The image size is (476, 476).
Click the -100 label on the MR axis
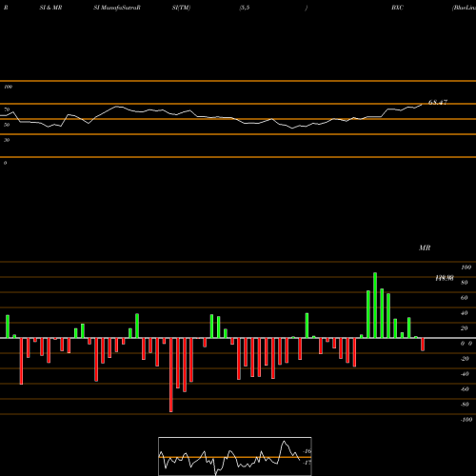466,420
